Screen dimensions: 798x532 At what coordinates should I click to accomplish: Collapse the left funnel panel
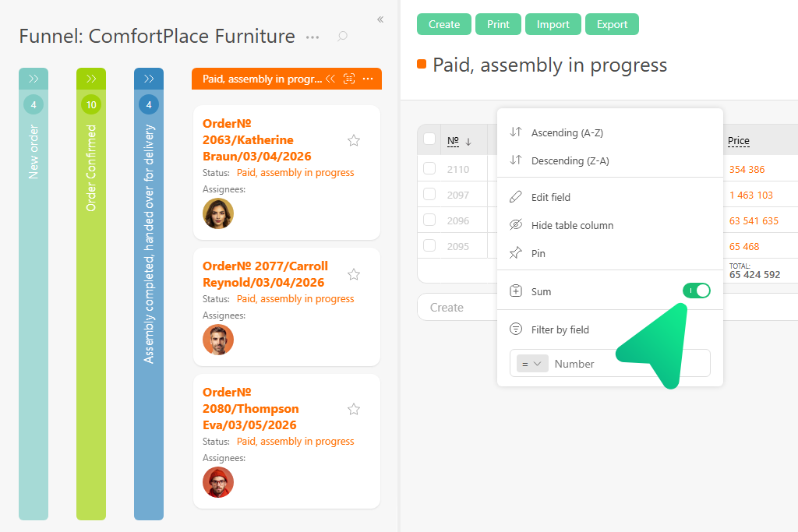[x=380, y=19]
